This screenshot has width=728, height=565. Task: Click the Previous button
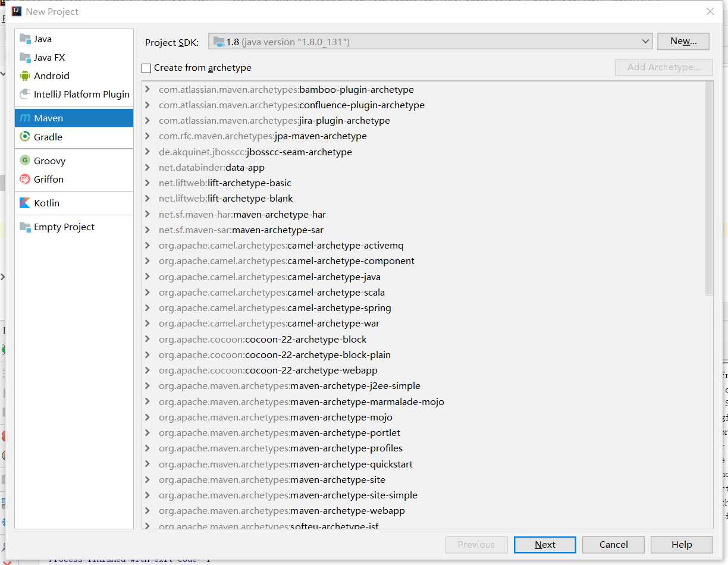[476, 544]
